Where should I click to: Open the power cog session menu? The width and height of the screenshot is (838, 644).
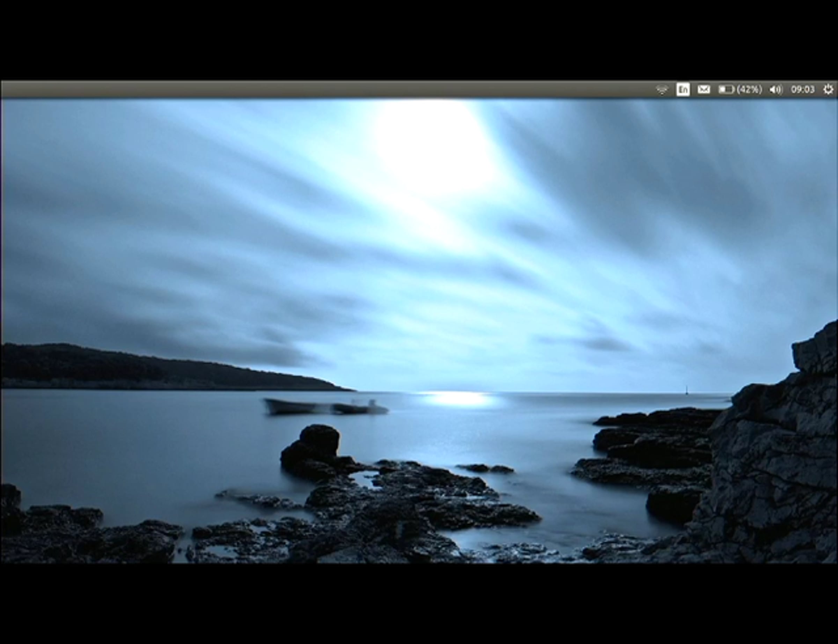(x=828, y=89)
